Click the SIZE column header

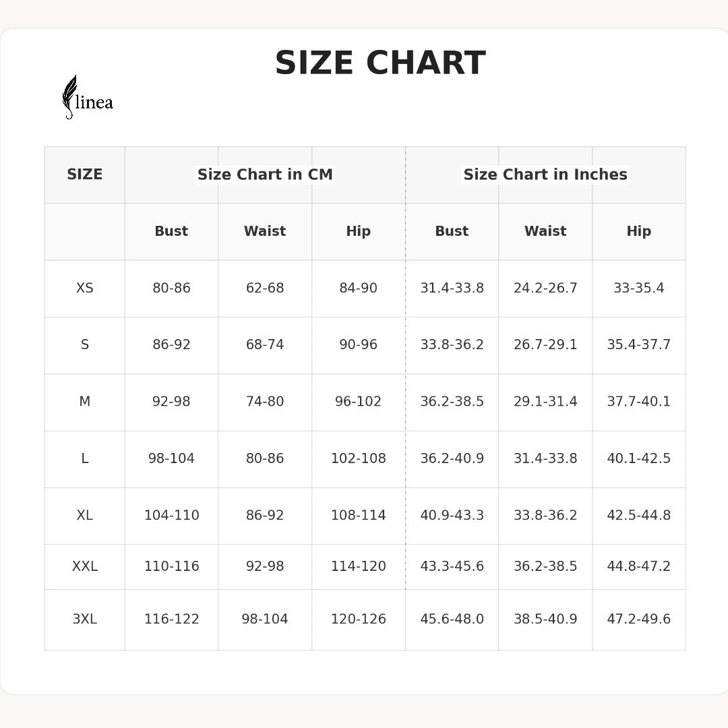(x=85, y=175)
